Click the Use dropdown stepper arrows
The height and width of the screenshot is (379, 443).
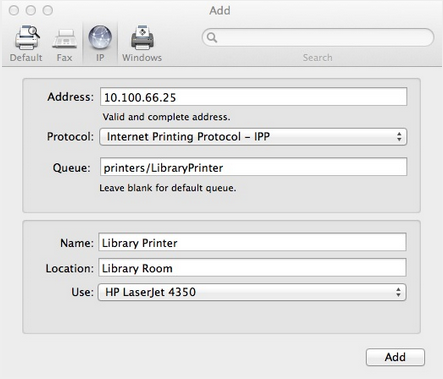398,292
